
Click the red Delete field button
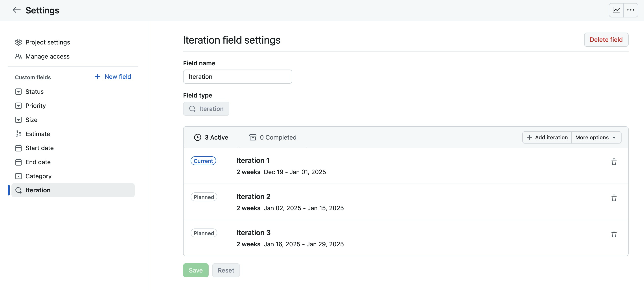[606, 39]
